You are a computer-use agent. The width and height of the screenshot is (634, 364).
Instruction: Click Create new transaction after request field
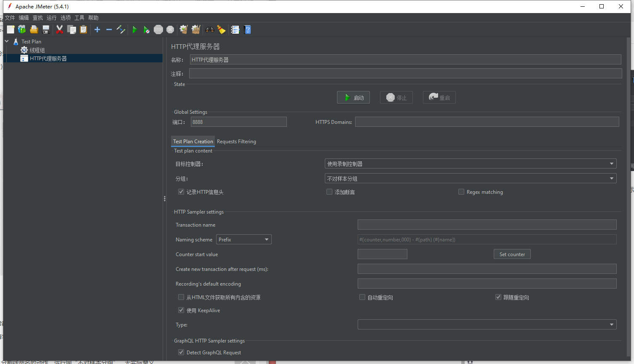point(487,269)
